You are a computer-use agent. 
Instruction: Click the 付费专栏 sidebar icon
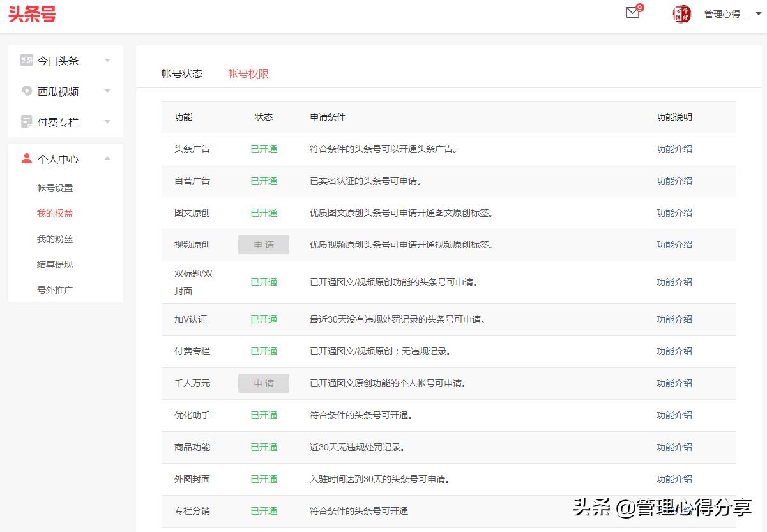click(x=26, y=121)
